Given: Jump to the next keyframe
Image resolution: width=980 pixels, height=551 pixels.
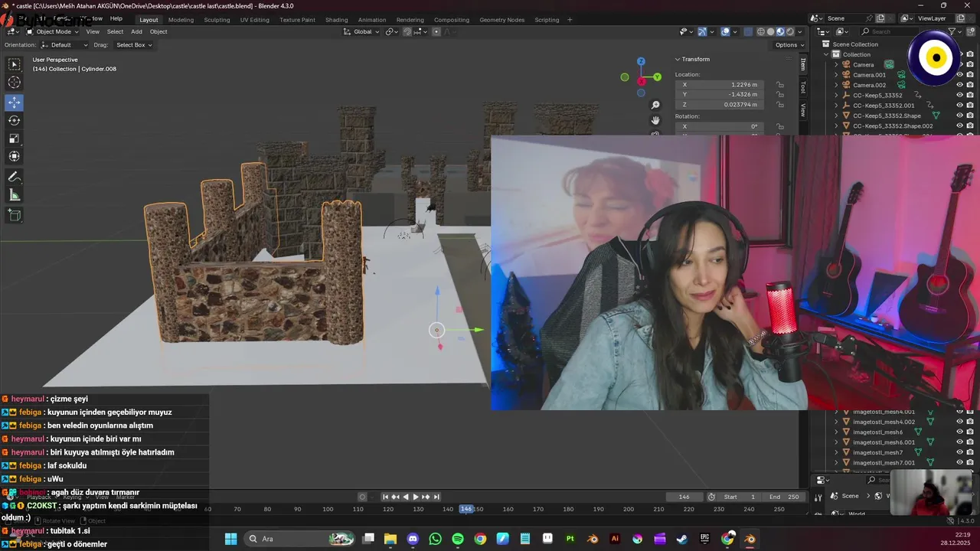Looking at the screenshot, I should (x=426, y=497).
